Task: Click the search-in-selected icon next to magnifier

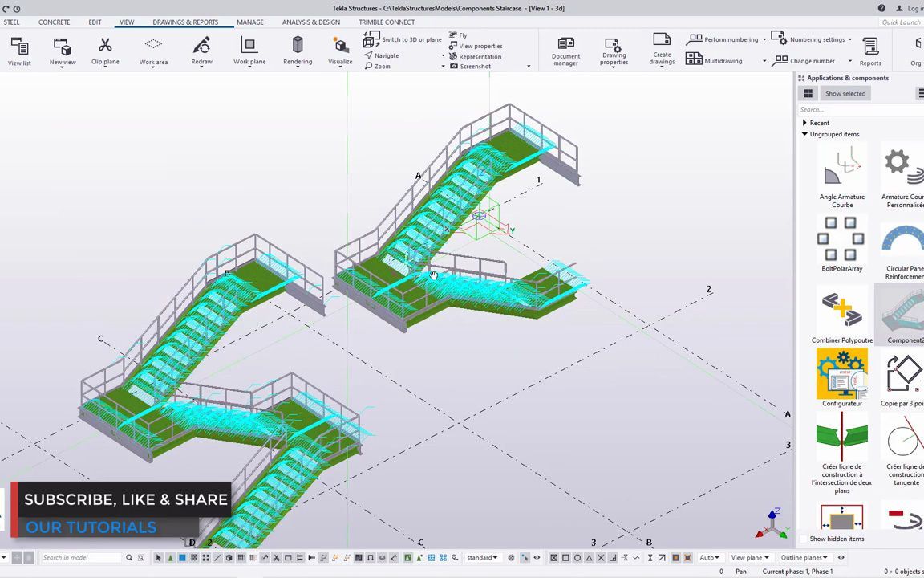Action: click(141, 557)
